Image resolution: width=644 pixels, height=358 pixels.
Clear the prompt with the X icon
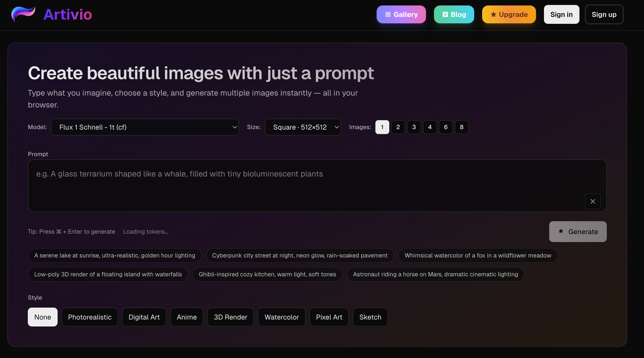click(x=593, y=201)
